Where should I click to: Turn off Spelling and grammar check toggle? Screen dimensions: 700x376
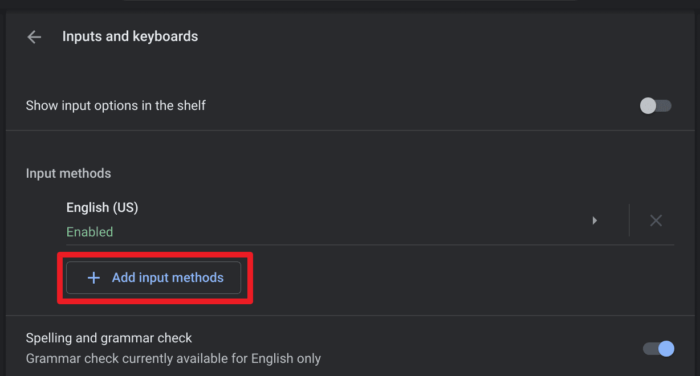pyautogui.click(x=658, y=348)
